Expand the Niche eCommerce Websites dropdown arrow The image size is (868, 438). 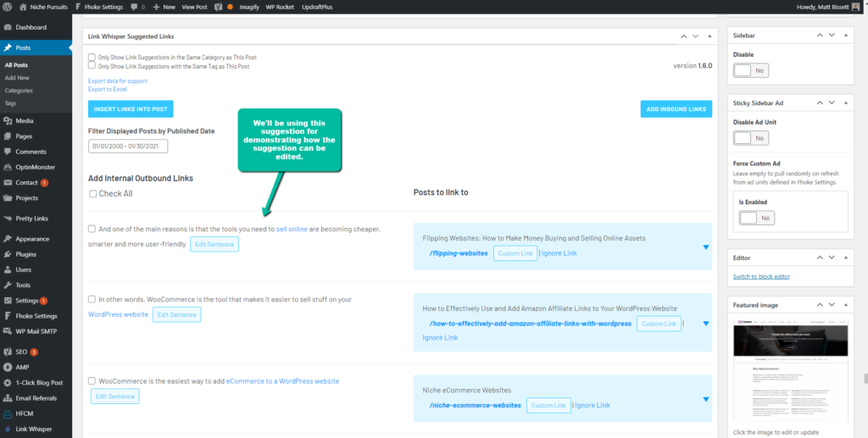(706, 399)
